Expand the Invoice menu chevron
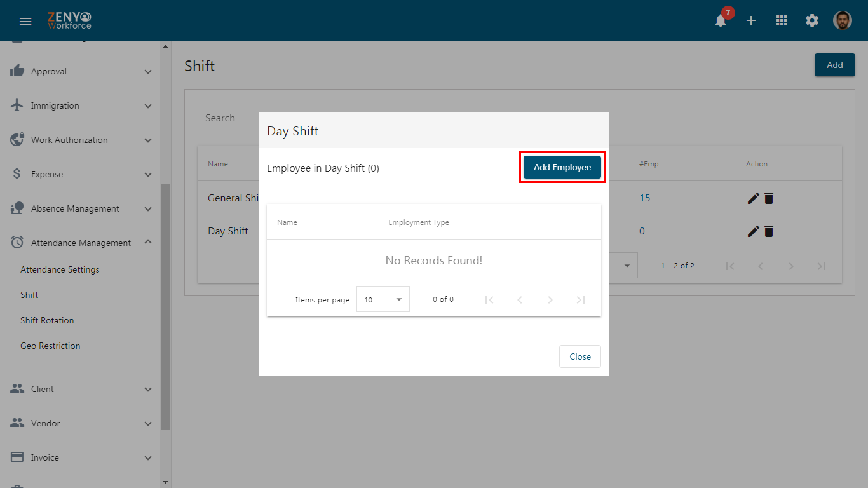This screenshot has width=868, height=488. click(x=148, y=458)
